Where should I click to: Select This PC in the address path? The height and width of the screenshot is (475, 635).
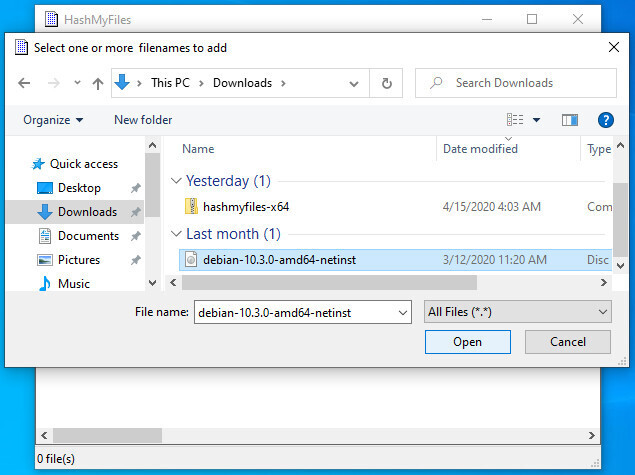[x=170, y=83]
